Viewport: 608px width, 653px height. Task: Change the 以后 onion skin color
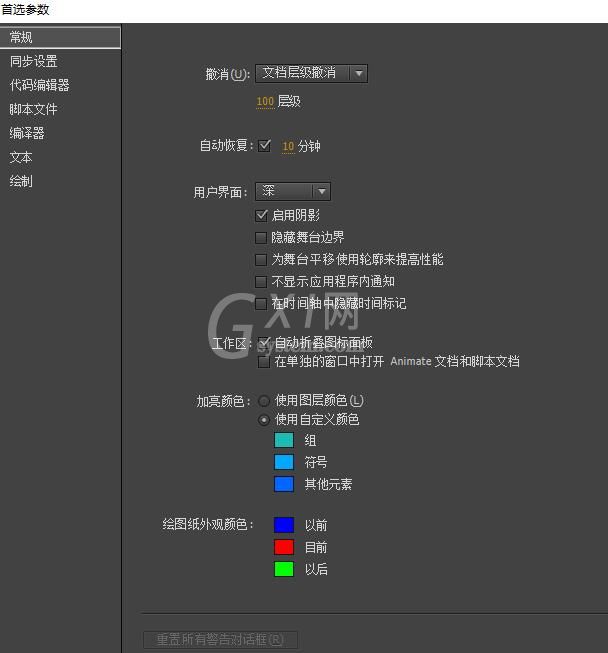click(284, 569)
